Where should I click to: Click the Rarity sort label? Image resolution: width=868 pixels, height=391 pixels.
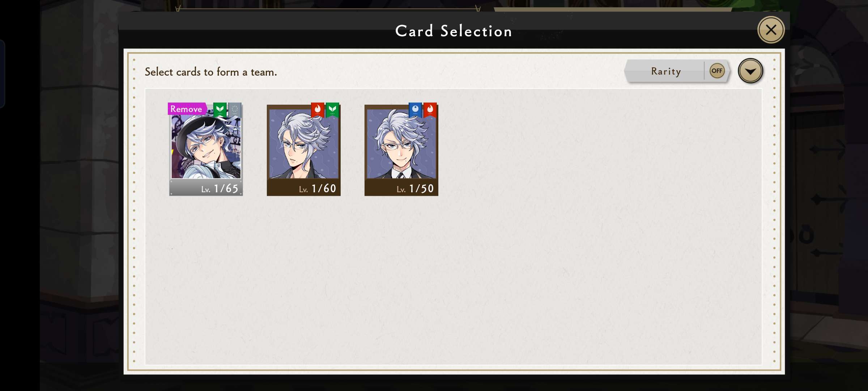tap(666, 71)
